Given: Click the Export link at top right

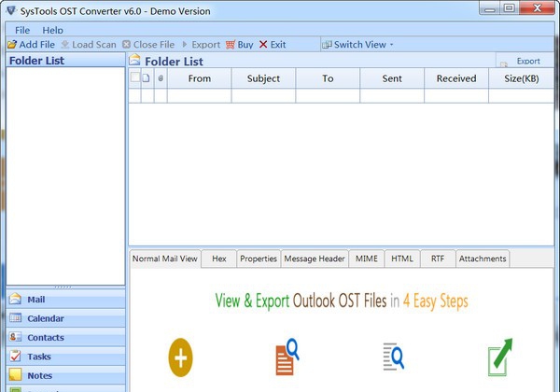Looking at the screenshot, I should tap(528, 61).
